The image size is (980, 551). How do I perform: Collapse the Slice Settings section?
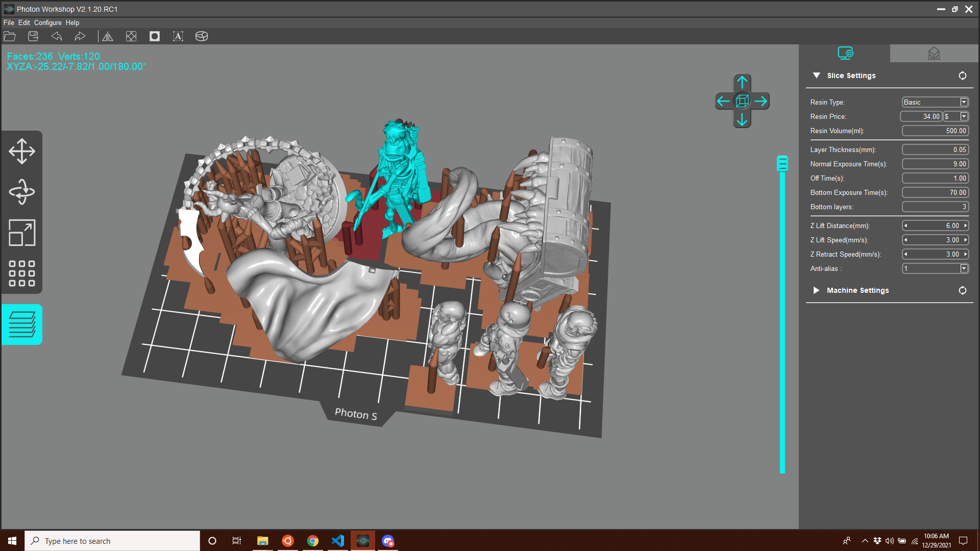tap(817, 76)
